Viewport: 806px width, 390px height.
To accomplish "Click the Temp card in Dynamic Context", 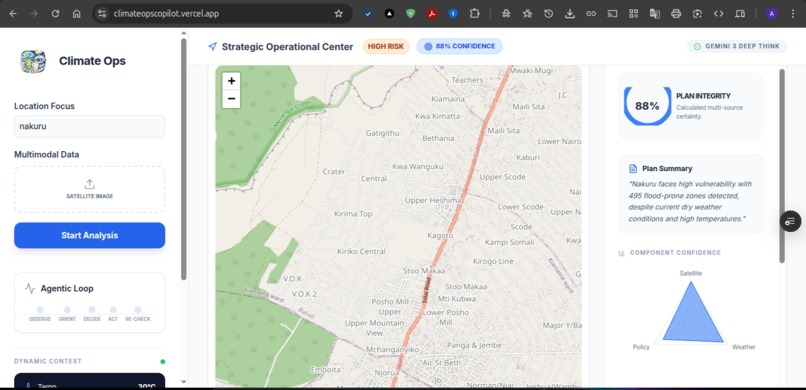I will (89, 381).
